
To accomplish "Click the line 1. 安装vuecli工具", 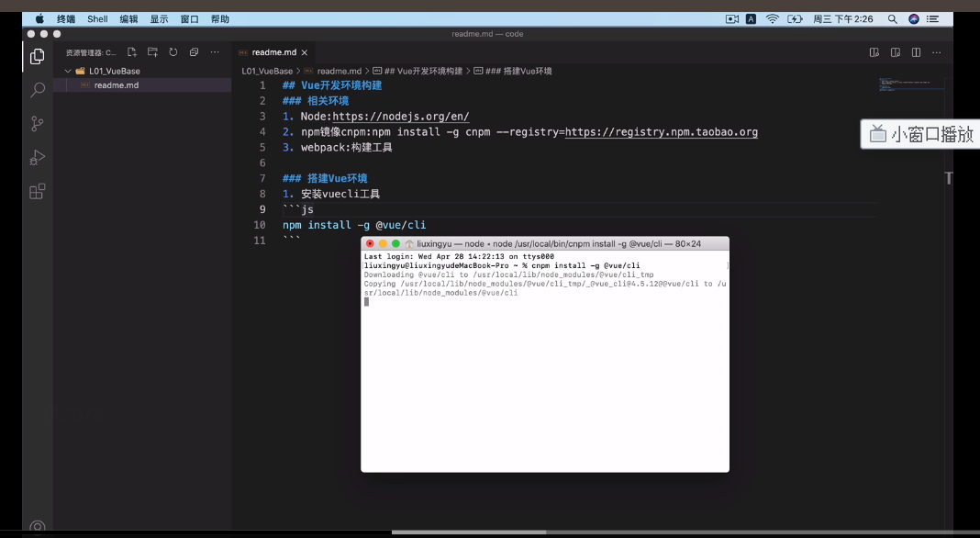I will pyautogui.click(x=331, y=194).
